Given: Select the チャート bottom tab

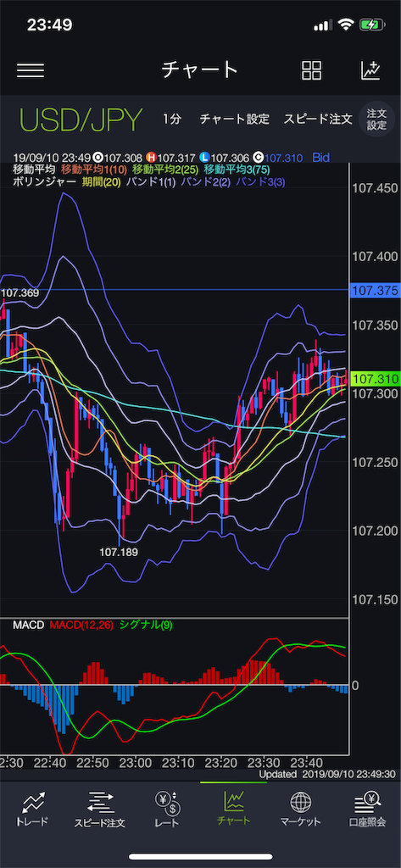Looking at the screenshot, I should (233, 809).
